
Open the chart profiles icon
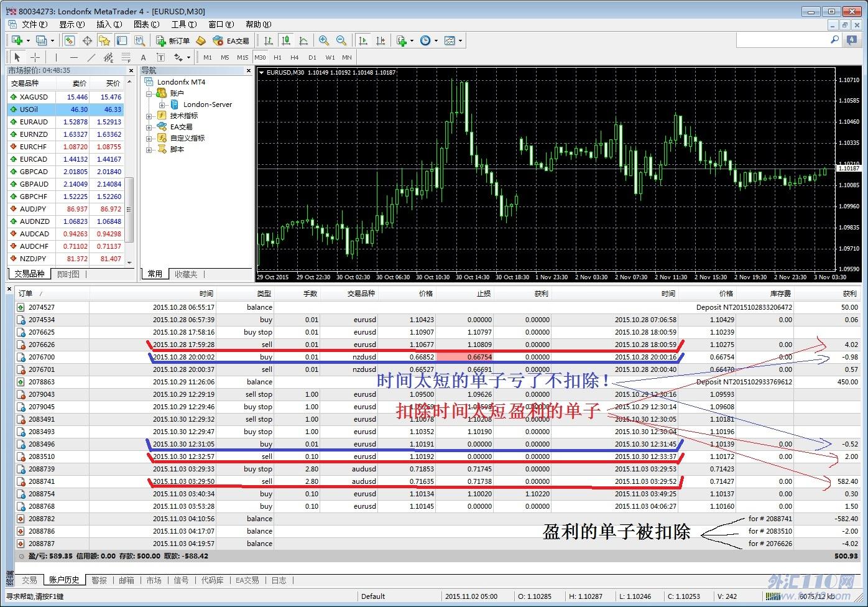[x=42, y=40]
